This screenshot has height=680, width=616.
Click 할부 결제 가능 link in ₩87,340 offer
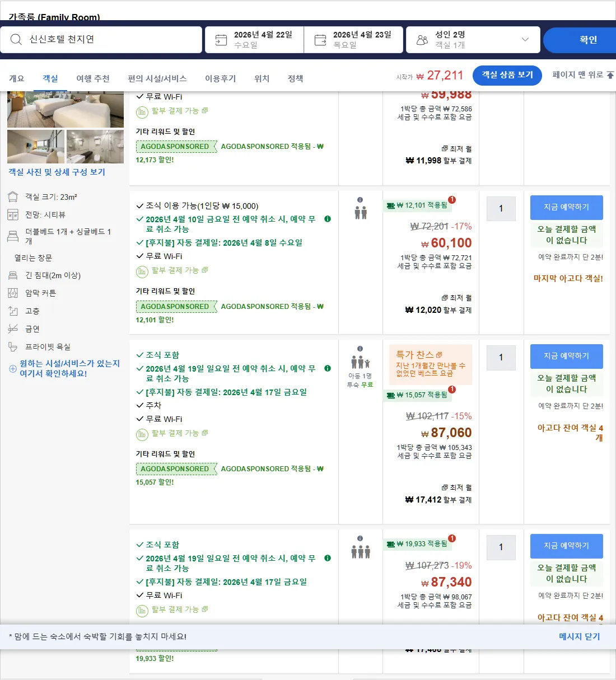pos(175,609)
